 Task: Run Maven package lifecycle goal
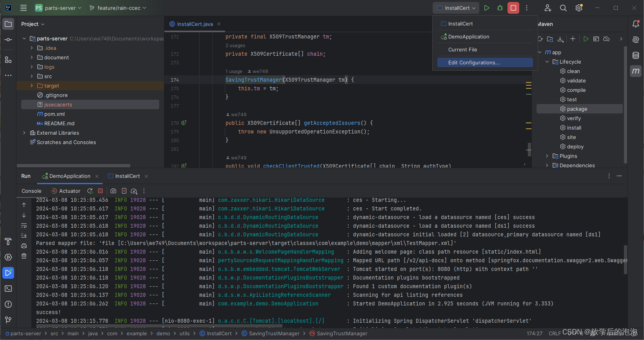click(x=580, y=109)
